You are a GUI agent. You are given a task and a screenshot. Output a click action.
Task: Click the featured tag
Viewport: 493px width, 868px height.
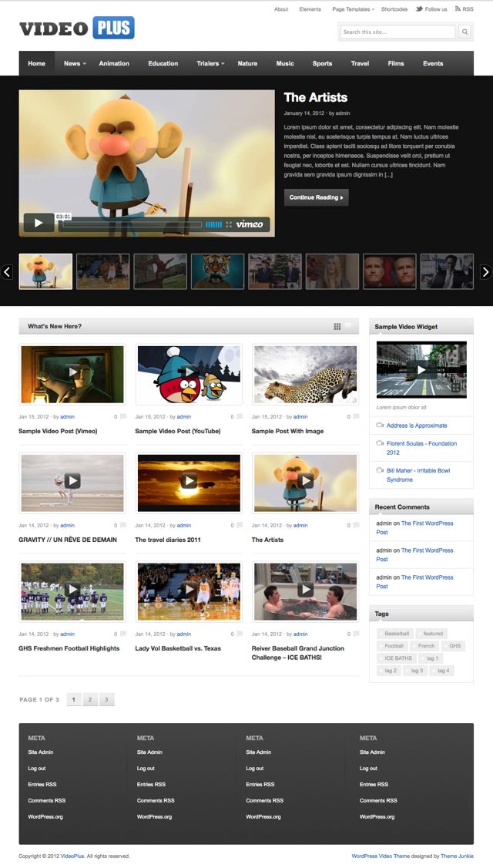click(x=431, y=634)
